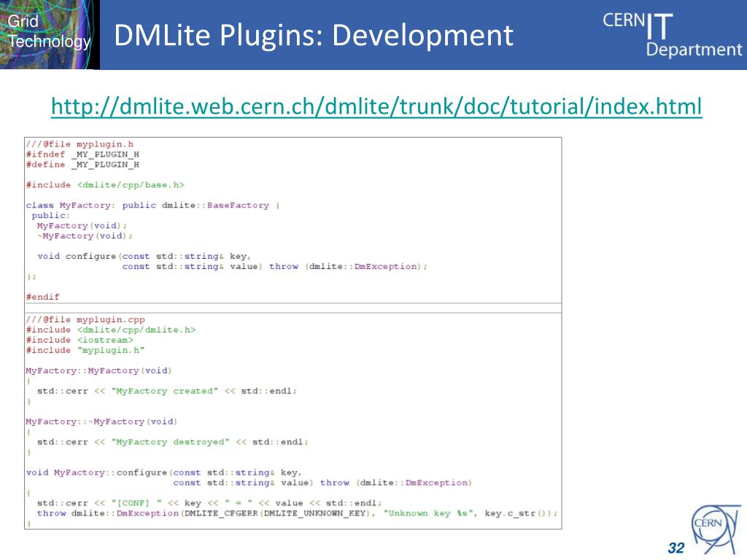Viewport: 747px width, 560px height.
Task: Click the 'throw dmlite::DmException(DMLITE_CFGERR' line
Action: [x=298, y=513]
